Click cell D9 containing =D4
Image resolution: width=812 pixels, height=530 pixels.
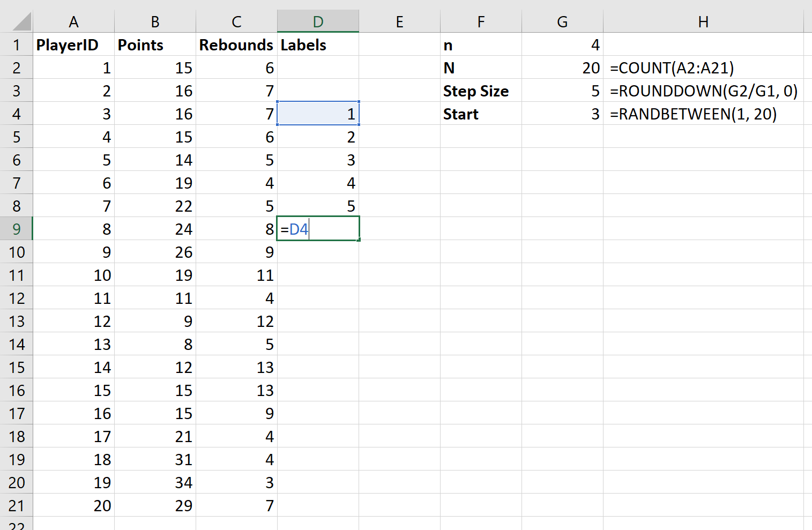coord(318,229)
